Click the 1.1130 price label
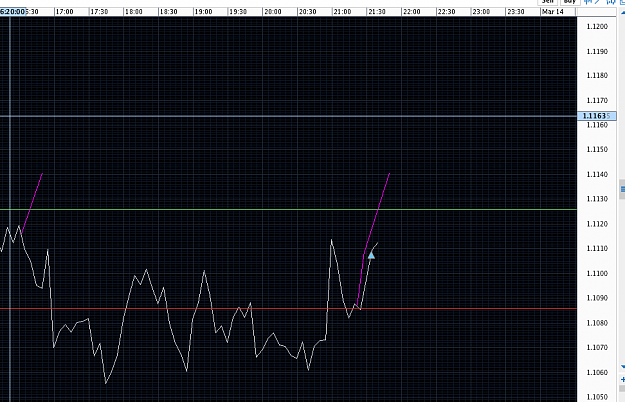 click(x=597, y=199)
